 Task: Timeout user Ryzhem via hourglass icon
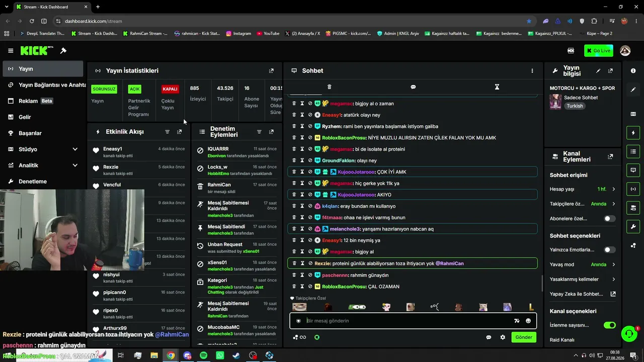(x=302, y=126)
